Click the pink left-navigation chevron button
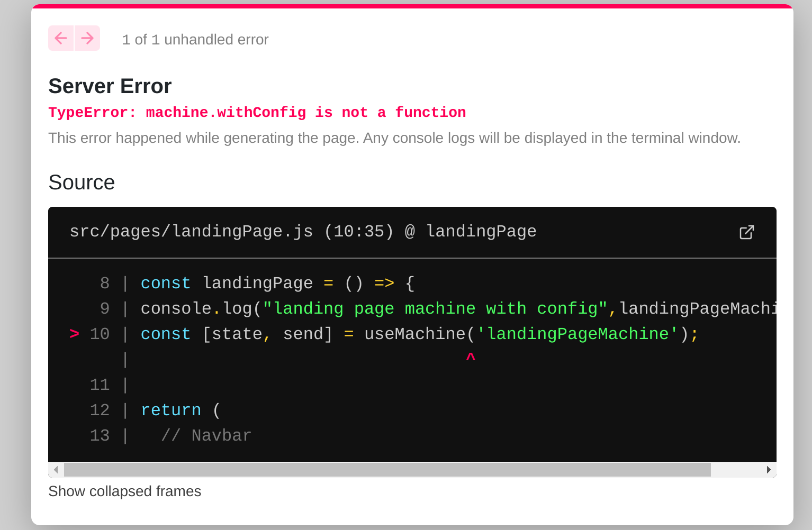The height and width of the screenshot is (530, 812). pos(61,38)
